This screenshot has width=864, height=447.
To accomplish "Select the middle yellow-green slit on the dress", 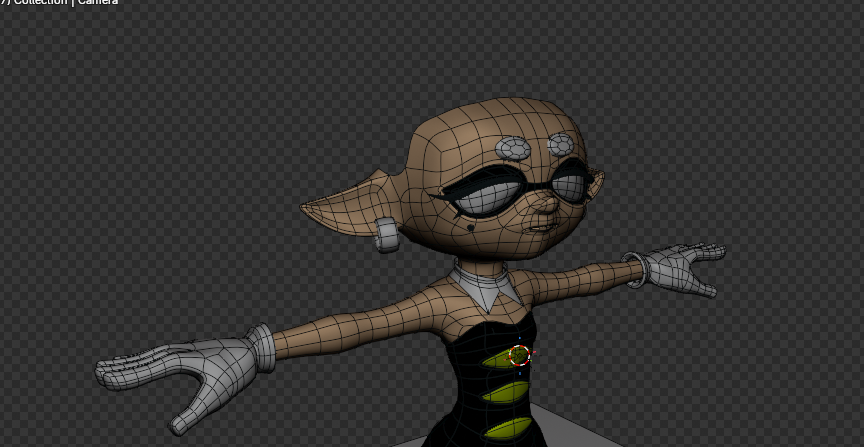I will tap(506, 392).
